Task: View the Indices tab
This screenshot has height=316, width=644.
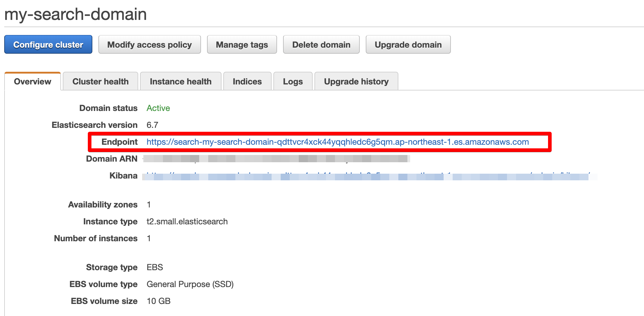Action: point(247,81)
